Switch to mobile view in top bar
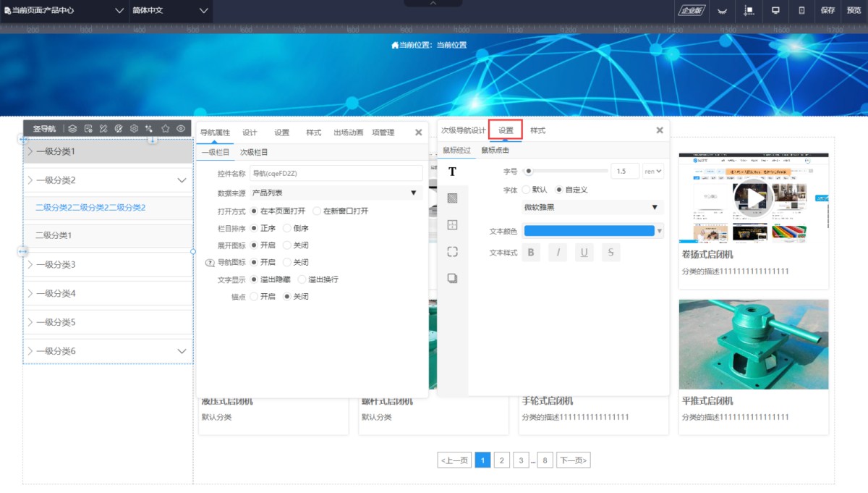This screenshot has width=868, height=493. (801, 10)
